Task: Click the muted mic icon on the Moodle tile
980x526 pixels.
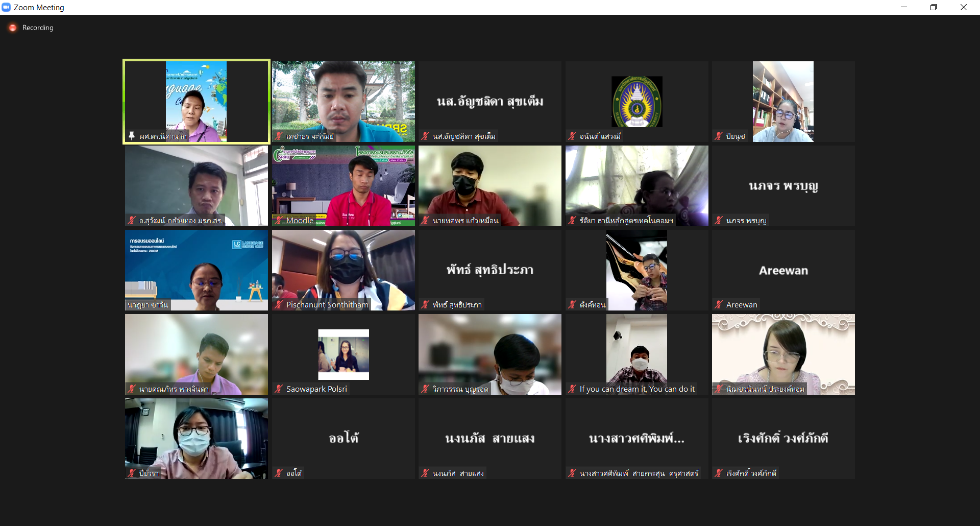Action: click(x=279, y=220)
